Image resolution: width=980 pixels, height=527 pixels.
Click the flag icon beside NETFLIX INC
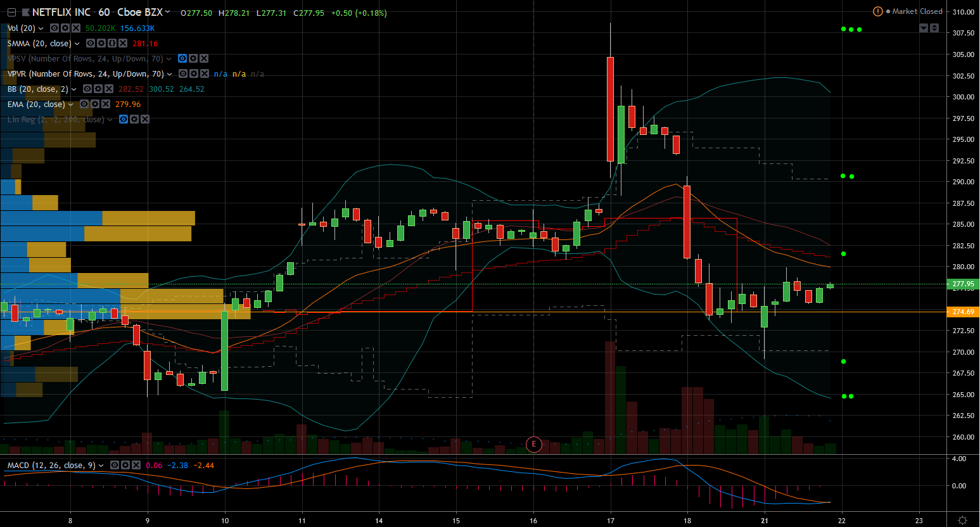point(25,13)
